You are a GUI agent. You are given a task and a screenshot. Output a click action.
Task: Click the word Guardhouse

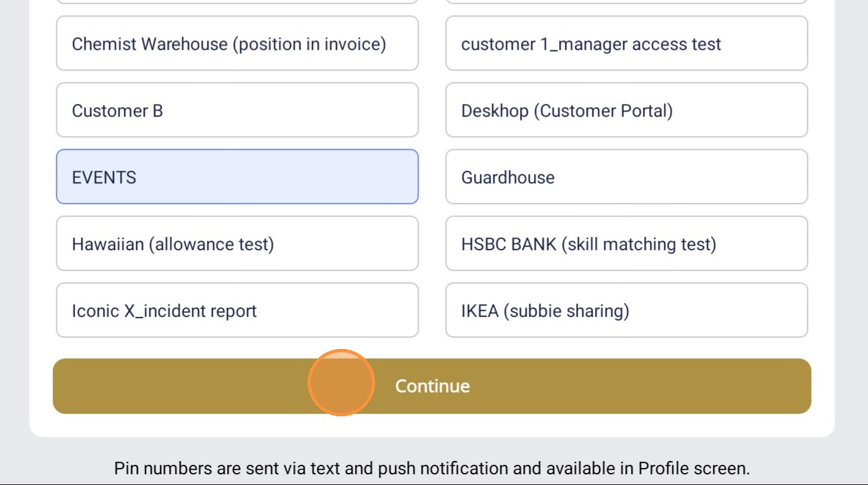click(x=507, y=178)
